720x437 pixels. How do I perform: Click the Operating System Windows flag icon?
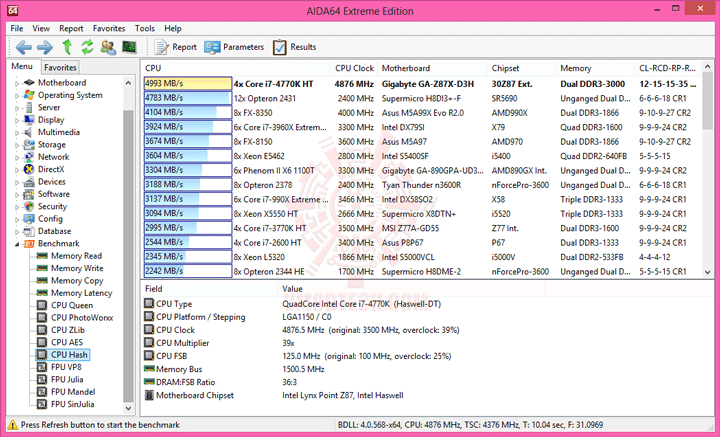(29, 95)
